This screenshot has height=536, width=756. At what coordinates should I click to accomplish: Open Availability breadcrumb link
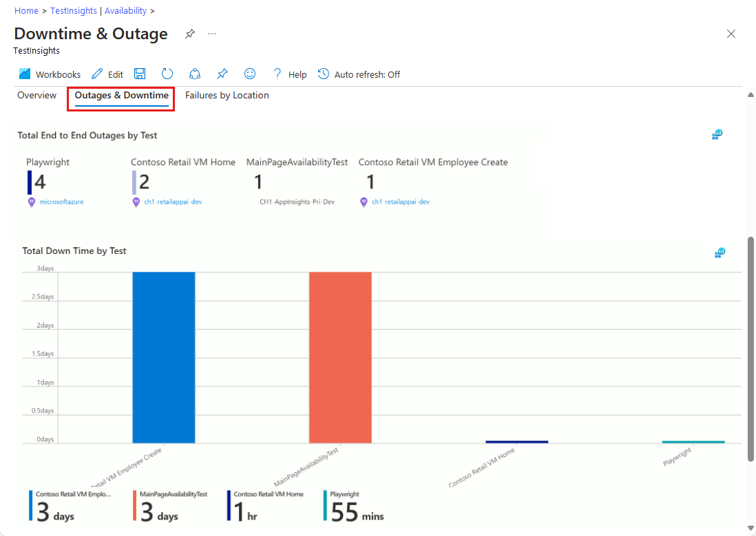[125, 10]
